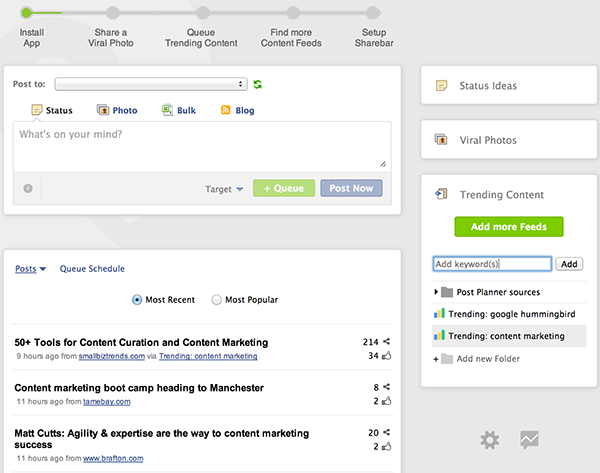Switch to the Photo tab

click(x=117, y=110)
